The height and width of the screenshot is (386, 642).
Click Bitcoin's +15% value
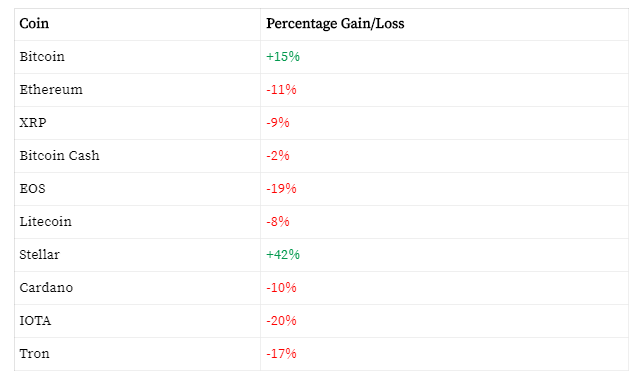pyautogui.click(x=283, y=56)
